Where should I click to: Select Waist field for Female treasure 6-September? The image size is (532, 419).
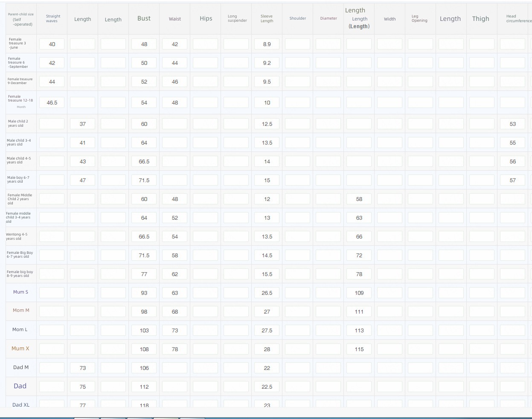175,63
